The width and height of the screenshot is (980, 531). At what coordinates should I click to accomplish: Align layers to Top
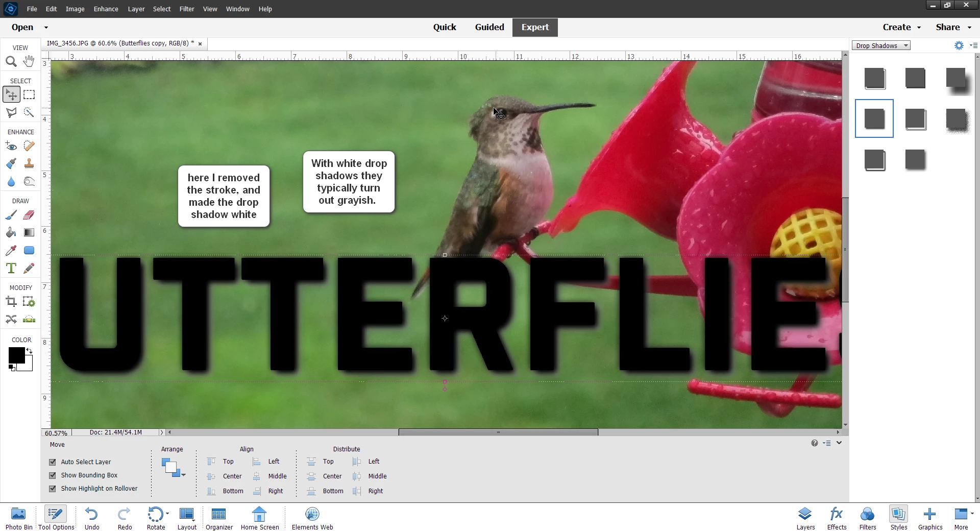[x=220, y=462]
